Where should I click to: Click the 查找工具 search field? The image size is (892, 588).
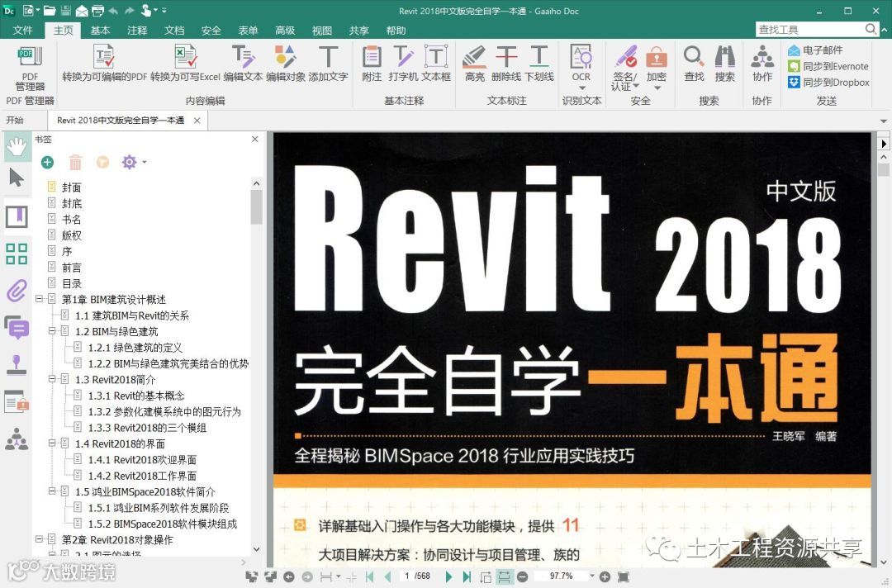809,29
